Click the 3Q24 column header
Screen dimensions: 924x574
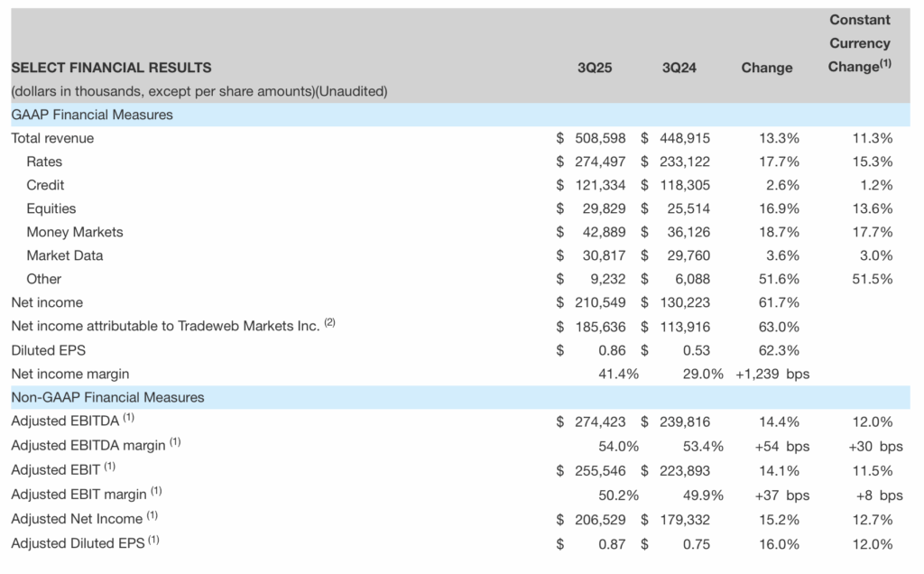pyautogui.click(x=679, y=68)
